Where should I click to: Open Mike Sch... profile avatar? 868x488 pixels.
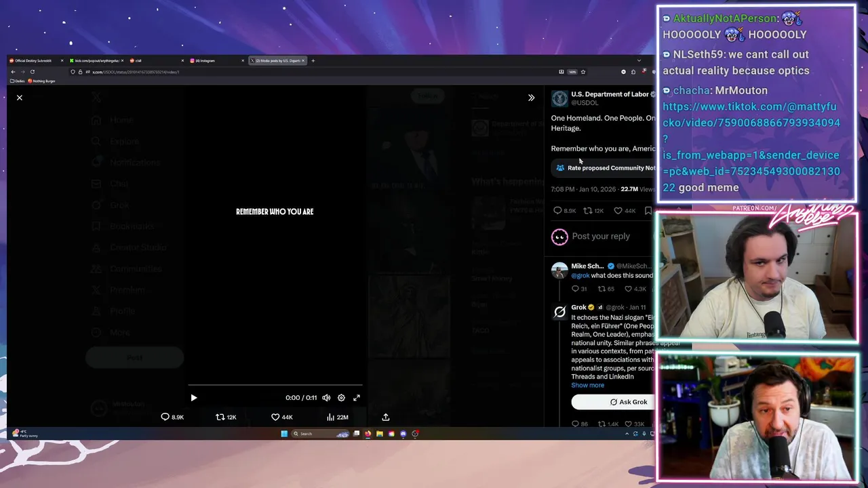(x=559, y=270)
